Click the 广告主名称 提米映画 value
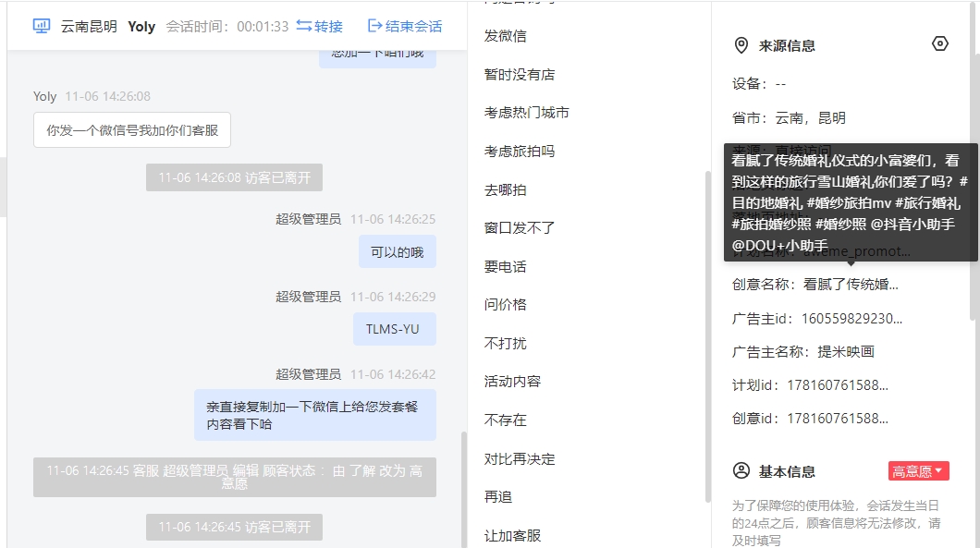Image resolution: width=980 pixels, height=548 pixels. tap(846, 352)
